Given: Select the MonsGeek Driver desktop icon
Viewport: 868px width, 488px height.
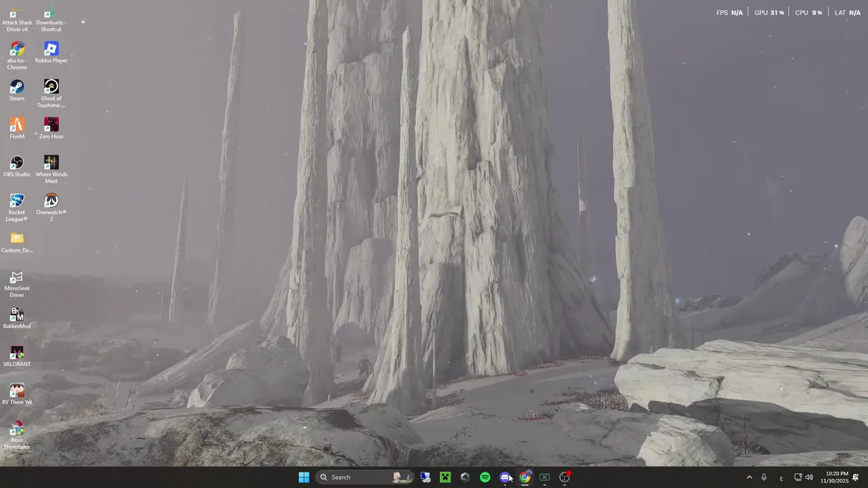Looking at the screenshot, I should coord(17,284).
